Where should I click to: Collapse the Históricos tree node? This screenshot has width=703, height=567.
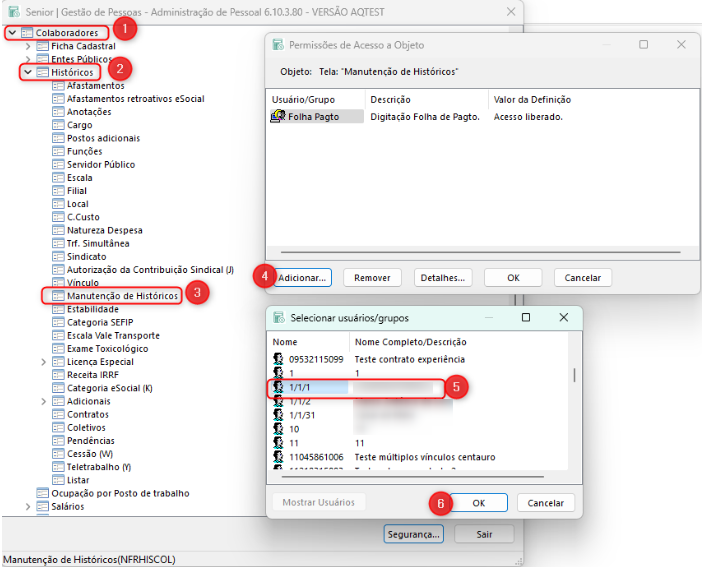click(x=27, y=73)
